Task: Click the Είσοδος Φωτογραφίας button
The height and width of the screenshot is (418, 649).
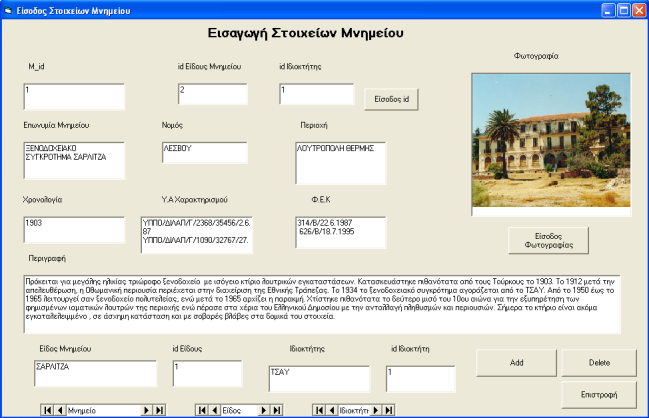Action: point(548,240)
